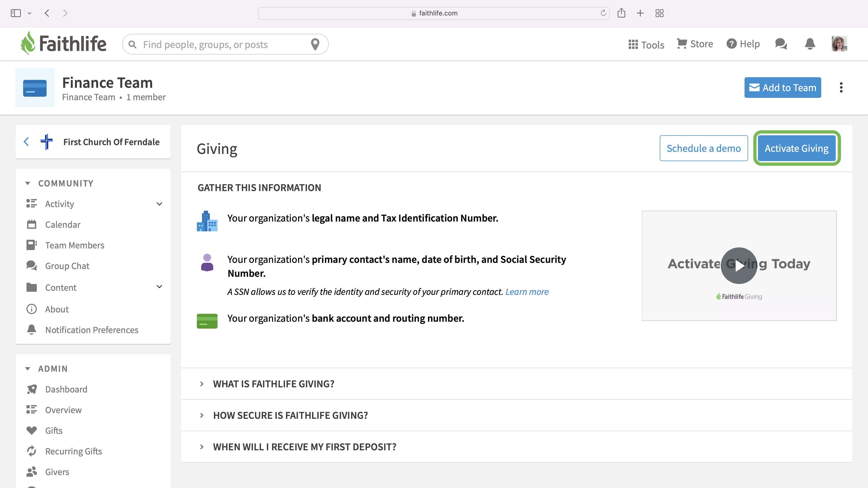
Task: Click the Finance Team credit card icon
Action: click(x=35, y=88)
